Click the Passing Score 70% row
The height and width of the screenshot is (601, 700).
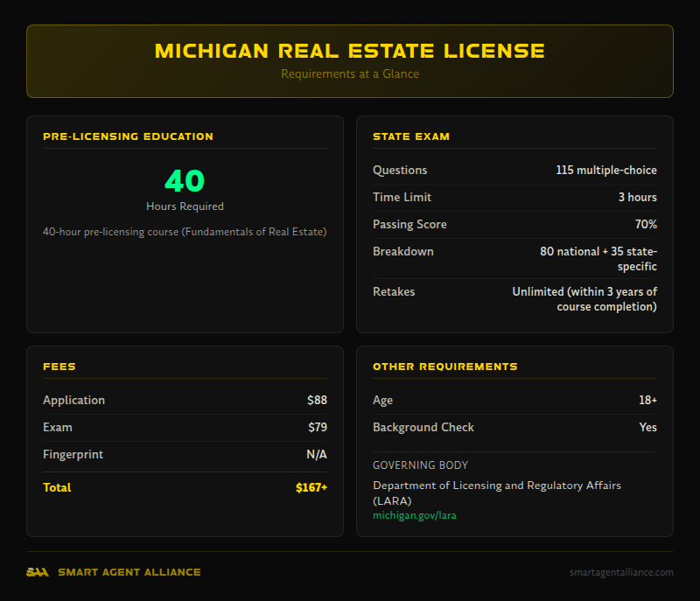[514, 224]
